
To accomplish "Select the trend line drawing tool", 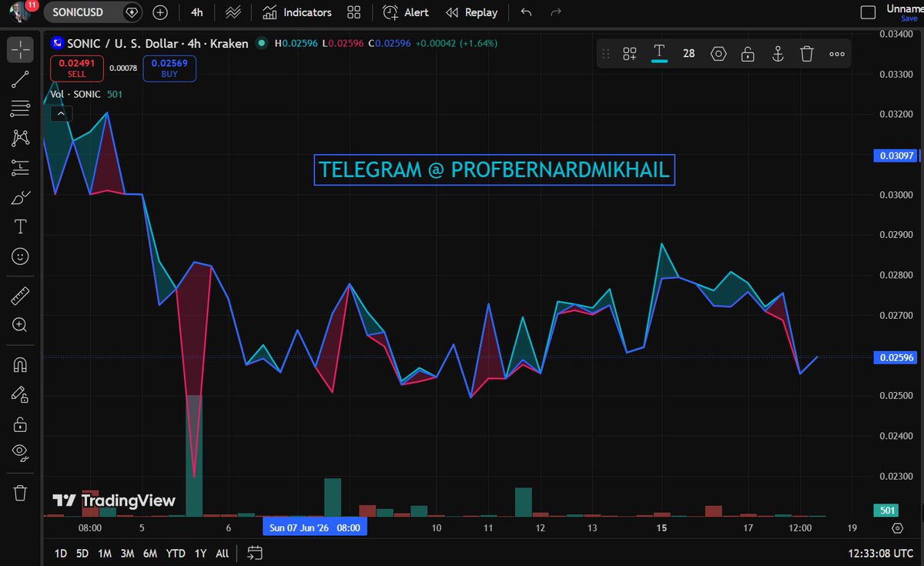I will coord(20,79).
